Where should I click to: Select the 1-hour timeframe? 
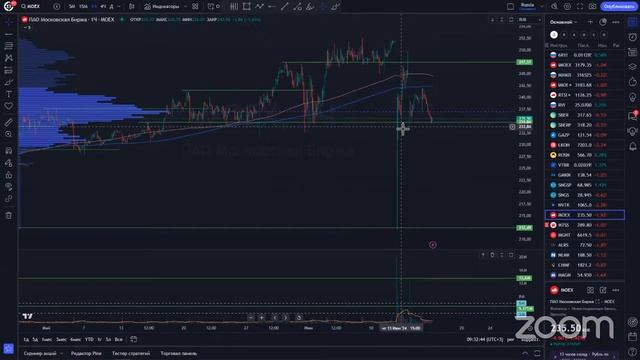[94, 7]
